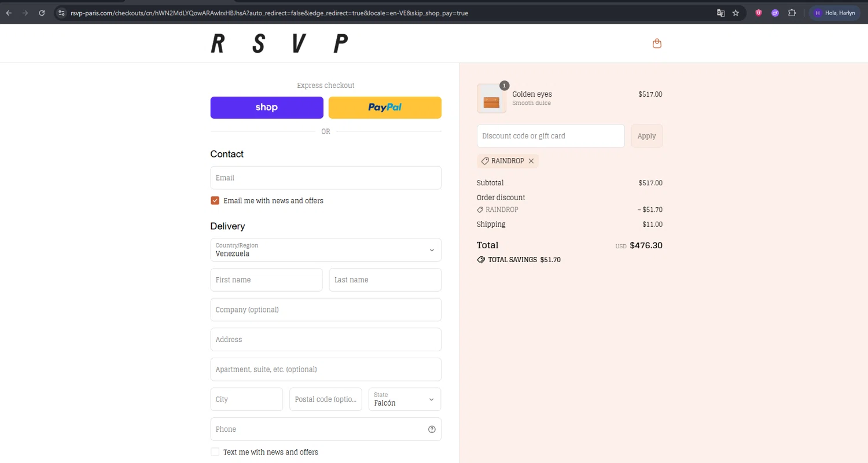
Task: Click the Delivery section heading
Action: click(228, 226)
